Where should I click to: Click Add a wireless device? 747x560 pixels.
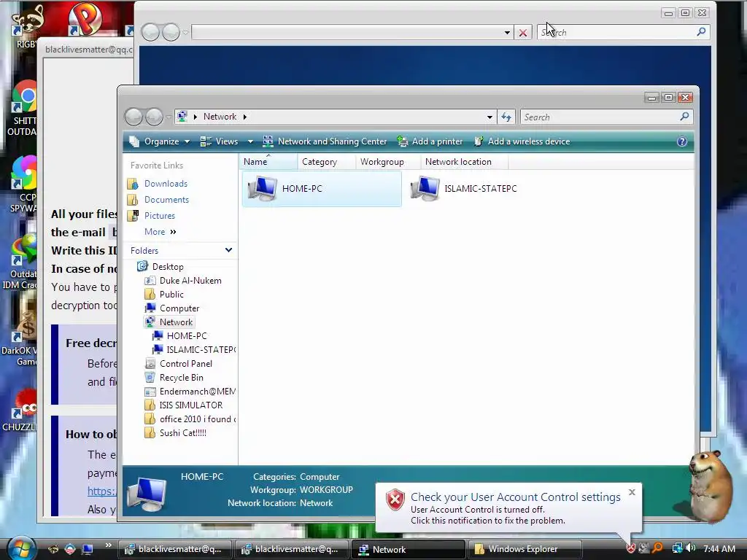tap(522, 141)
